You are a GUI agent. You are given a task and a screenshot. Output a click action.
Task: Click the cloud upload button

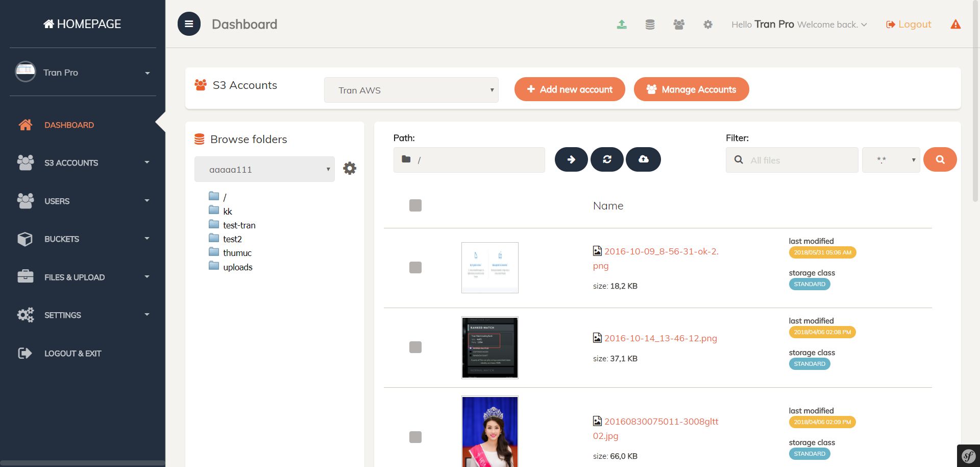(643, 159)
